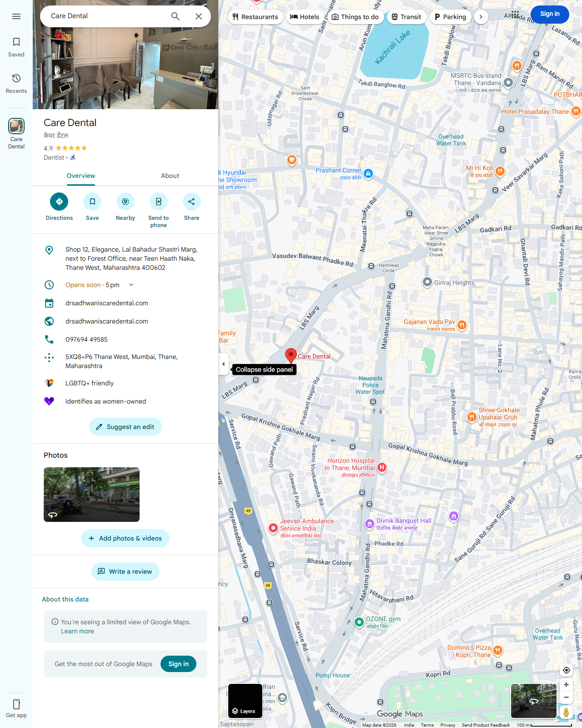The width and height of the screenshot is (582, 728).
Task: Select Divnik Banquet Hall marker
Action: (x=370, y=524)
